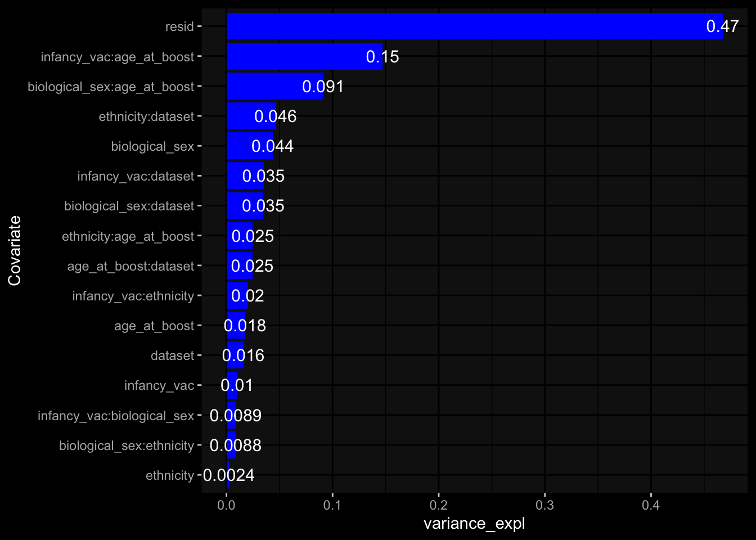Click the 0.018 bar value label
The width and height of the screenshot is (756, 540).
click(245, 326)
